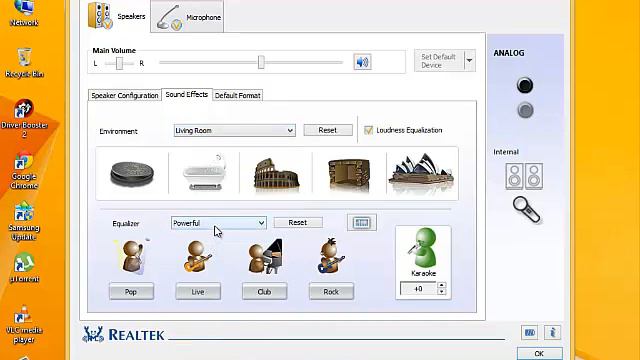The image size is (640, 360).
Task: Click Reset next to Environment
Action: click(x=328, y=130)
